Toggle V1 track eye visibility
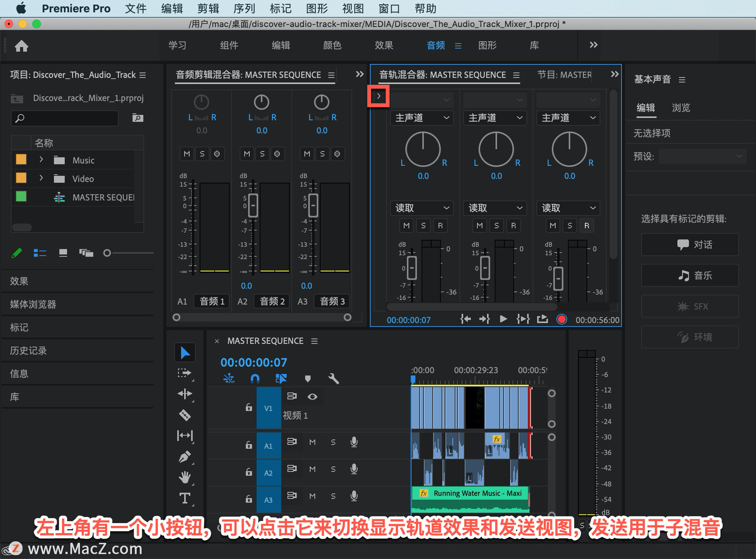The width and height of the screenshot is (756, 559). click(312, 397)
